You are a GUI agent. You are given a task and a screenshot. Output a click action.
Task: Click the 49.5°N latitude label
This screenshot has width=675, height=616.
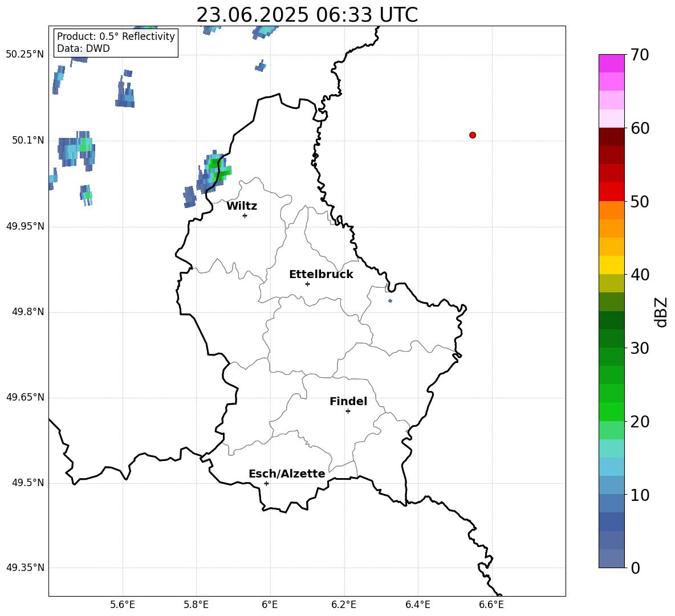point(28,483)
